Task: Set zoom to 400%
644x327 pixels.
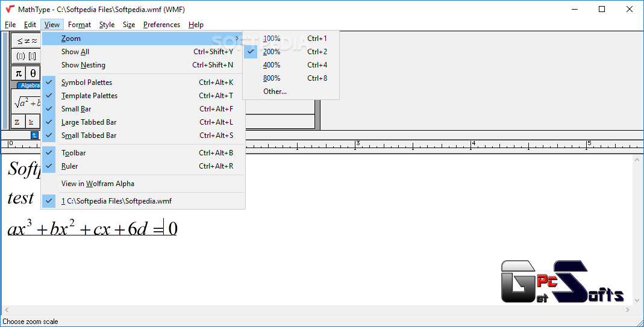Action: coord(291,65)
